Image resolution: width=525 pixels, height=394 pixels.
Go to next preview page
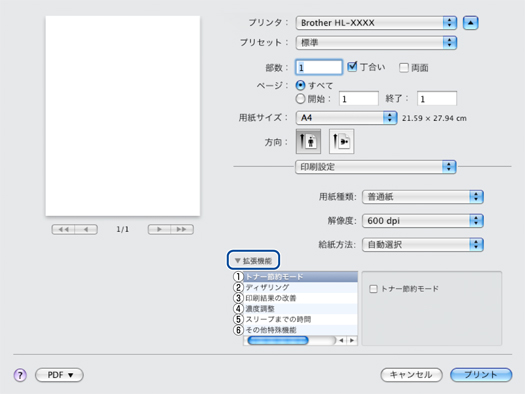coord(159,229)
